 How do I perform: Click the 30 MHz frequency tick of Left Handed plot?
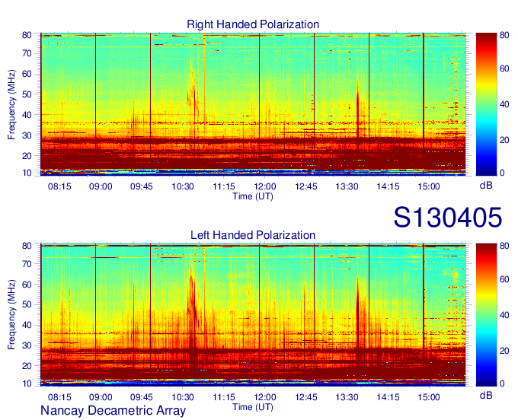(x=27, y=345)
